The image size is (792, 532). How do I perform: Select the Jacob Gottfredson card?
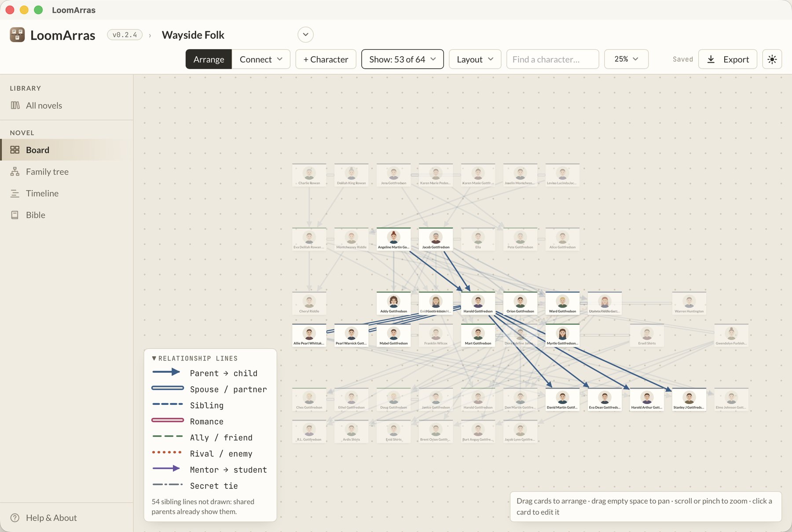[x=436, y=239]
